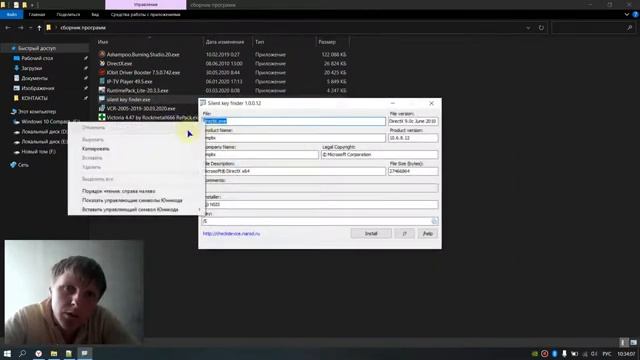This screenshot has width=640, height=360.
Task: Select the DirectX.exe file icon
Action: point(102,63)
